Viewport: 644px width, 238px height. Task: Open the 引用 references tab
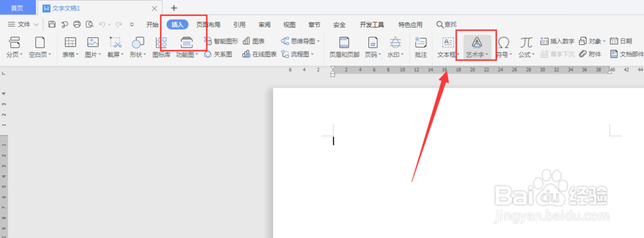point(240,24)
